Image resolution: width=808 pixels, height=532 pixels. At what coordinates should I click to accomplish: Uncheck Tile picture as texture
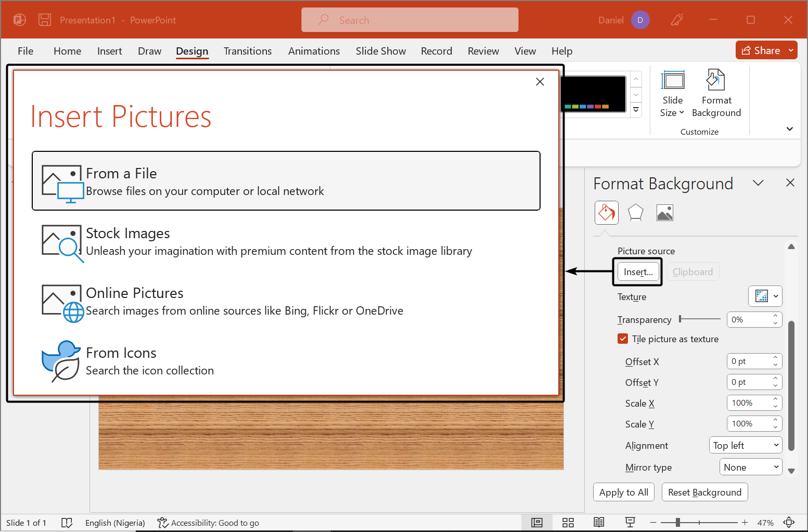(623, 339)
